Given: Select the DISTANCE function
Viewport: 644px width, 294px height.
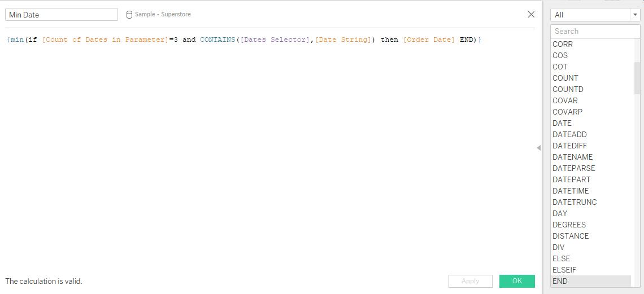Looking at the screenshot, I should (571, 236).
